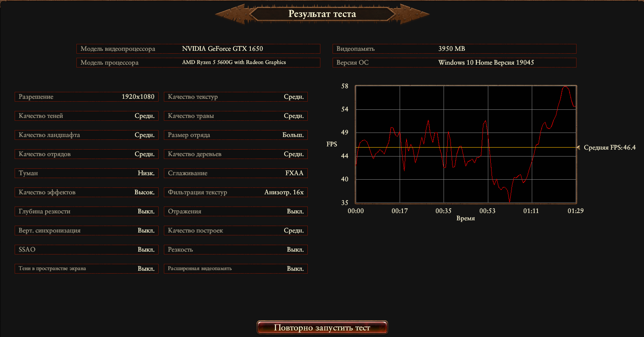Click AMD Ryzen 5 5600G processor value
644x337 pixels.
(x=234, y=63)
